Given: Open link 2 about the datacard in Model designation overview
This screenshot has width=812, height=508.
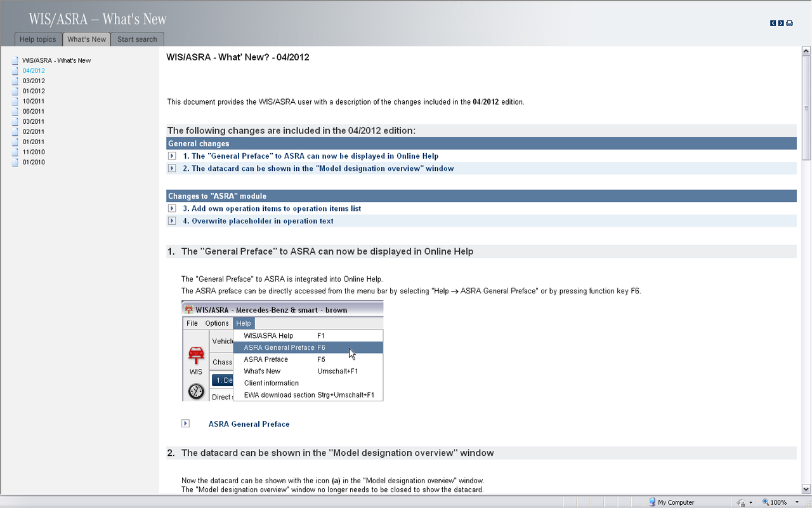Looking at the screenshot, I should coord(318,168).
